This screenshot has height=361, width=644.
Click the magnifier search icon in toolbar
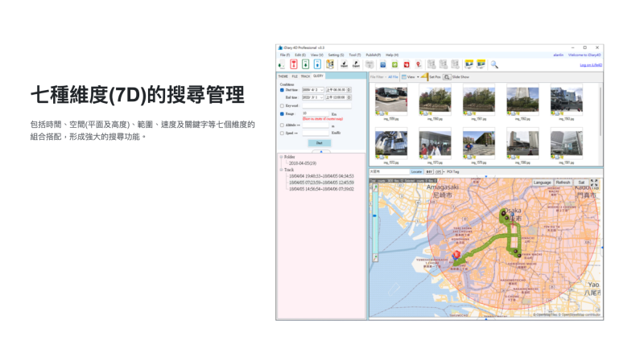(x=494, y=64)
